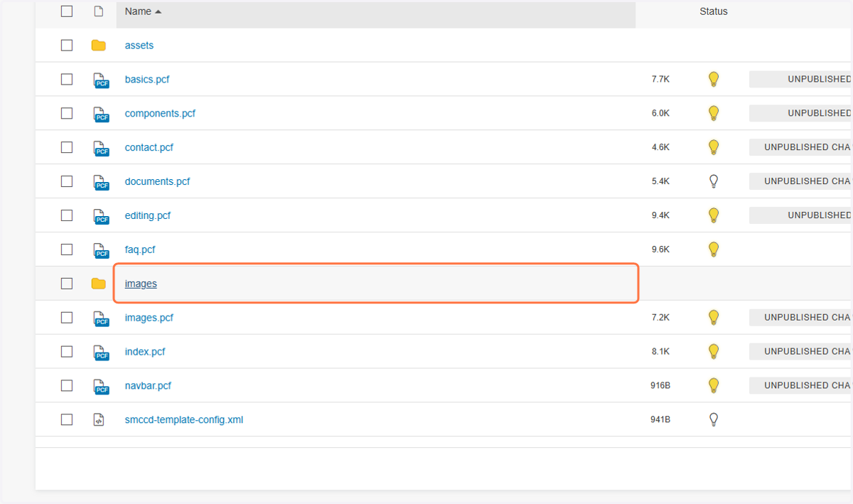Click the smccd-template-config.xml code file icon

99,419
